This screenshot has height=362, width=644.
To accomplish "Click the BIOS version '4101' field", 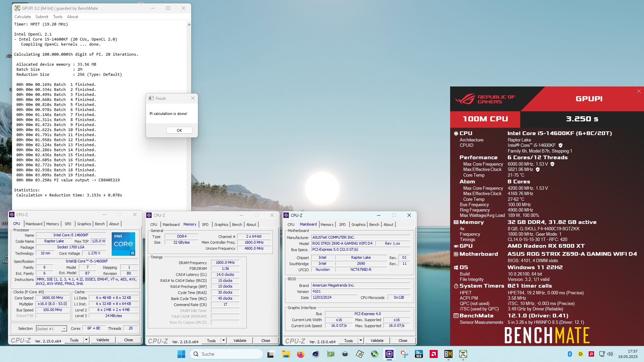I will point(361,292).
